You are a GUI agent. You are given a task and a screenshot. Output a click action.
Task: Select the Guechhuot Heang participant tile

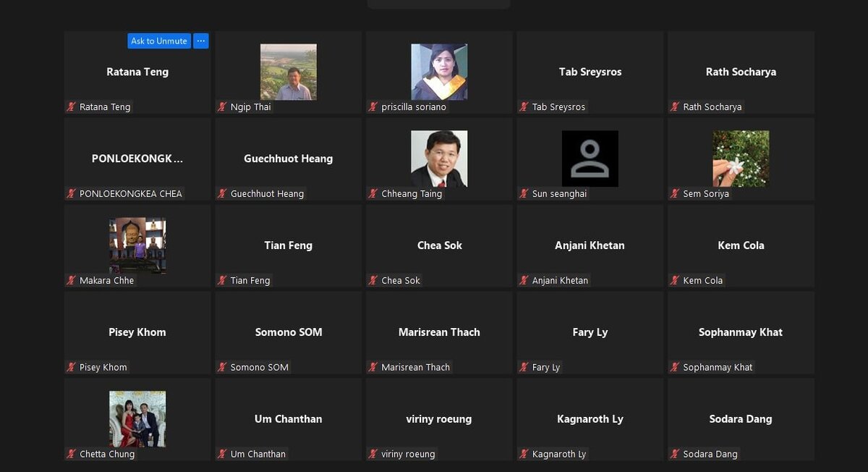click(x=289, y=159)
